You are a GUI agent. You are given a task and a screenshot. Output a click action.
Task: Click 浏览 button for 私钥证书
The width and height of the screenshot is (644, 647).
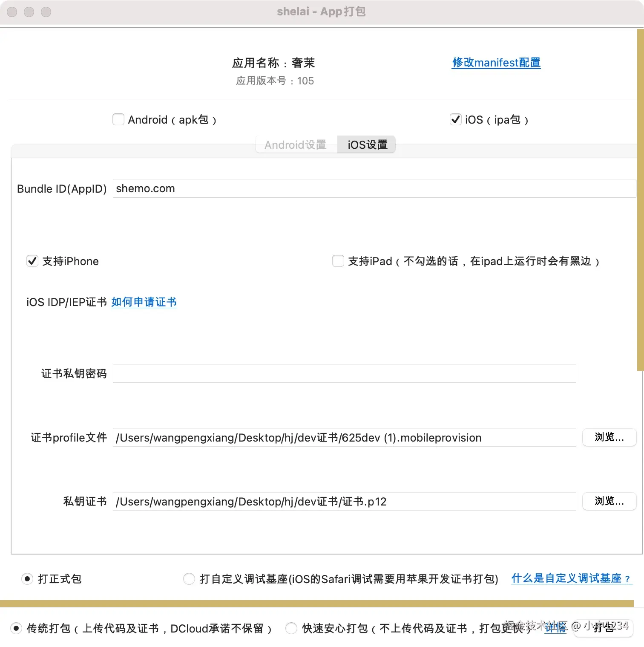pyautogui.click(x=609, y=501)
